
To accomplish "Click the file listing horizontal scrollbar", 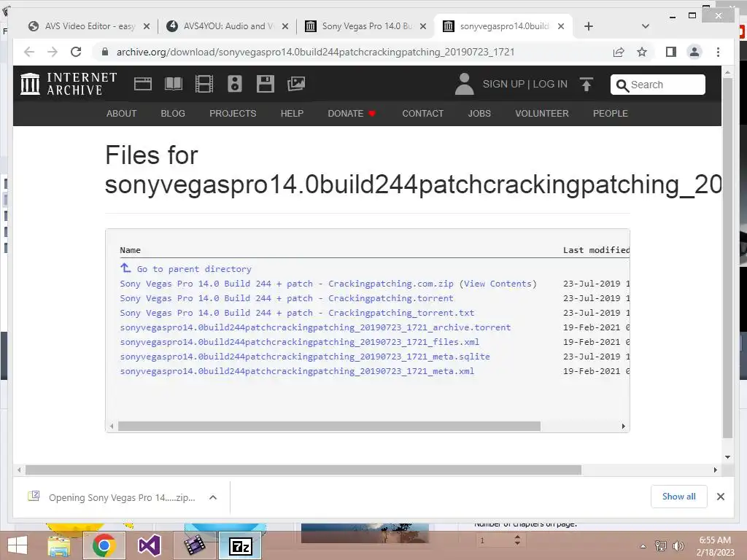I will (329, 426).
